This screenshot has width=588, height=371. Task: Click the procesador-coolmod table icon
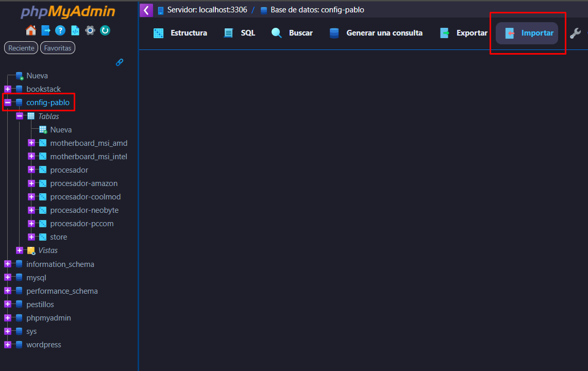pyautogui.click(x=43, y=197)
